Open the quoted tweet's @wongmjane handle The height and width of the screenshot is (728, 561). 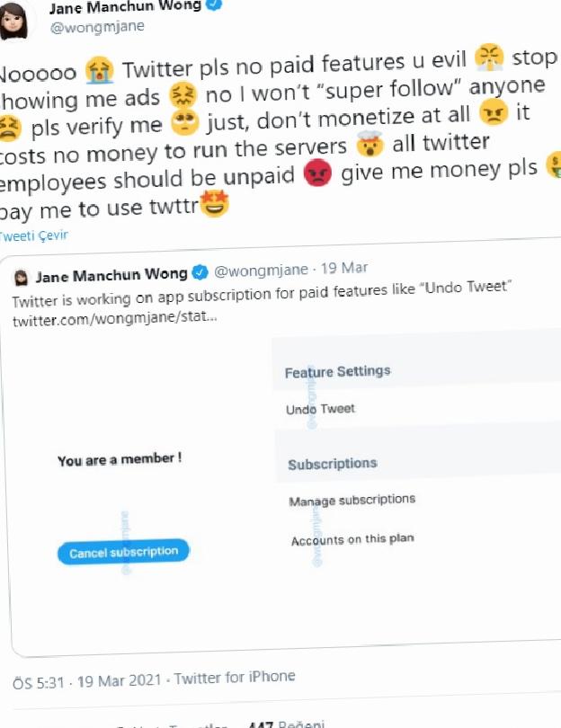click(x=261, y=270)
